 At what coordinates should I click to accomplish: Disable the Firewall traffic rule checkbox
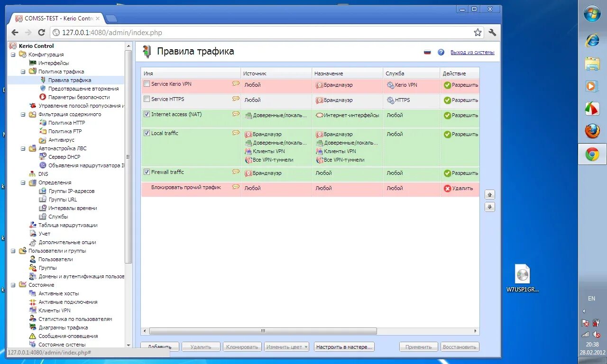tap(147, 172)
